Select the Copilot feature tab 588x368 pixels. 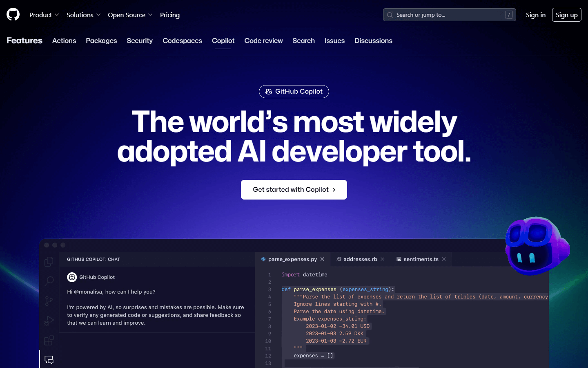point(223,40)
